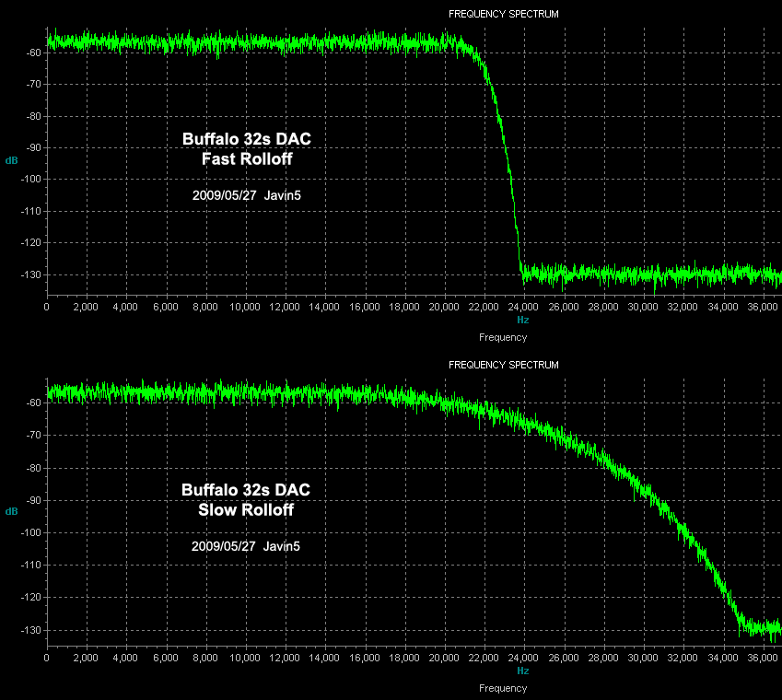
Task: Click the 8,000 Hz tick under Slow Rolloff chart
Action: (205, 659)
